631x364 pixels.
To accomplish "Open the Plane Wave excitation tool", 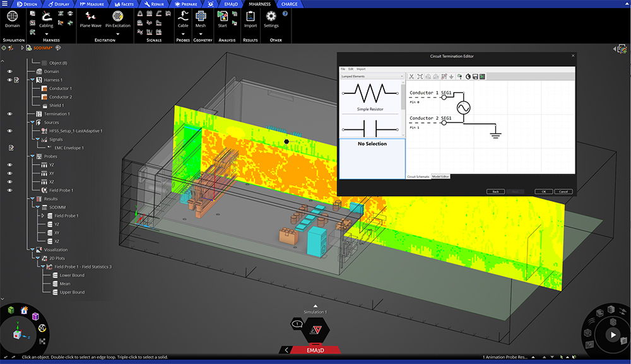I will pos(90,20).
